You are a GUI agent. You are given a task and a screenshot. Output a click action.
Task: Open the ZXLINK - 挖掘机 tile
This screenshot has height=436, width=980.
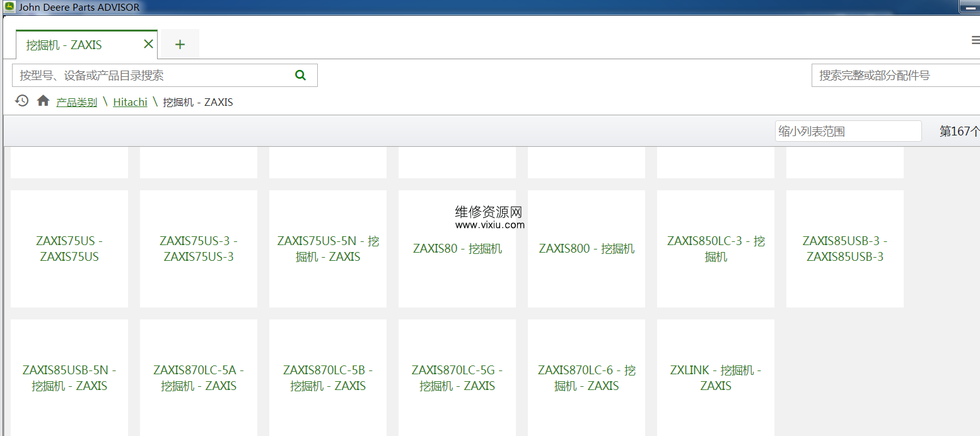pos(716,377)
